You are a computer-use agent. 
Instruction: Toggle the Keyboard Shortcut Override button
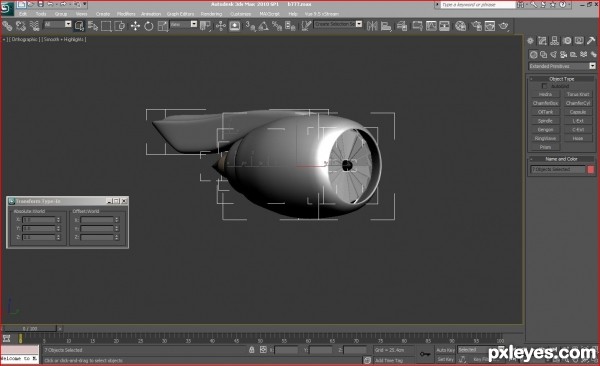point(235,26)
